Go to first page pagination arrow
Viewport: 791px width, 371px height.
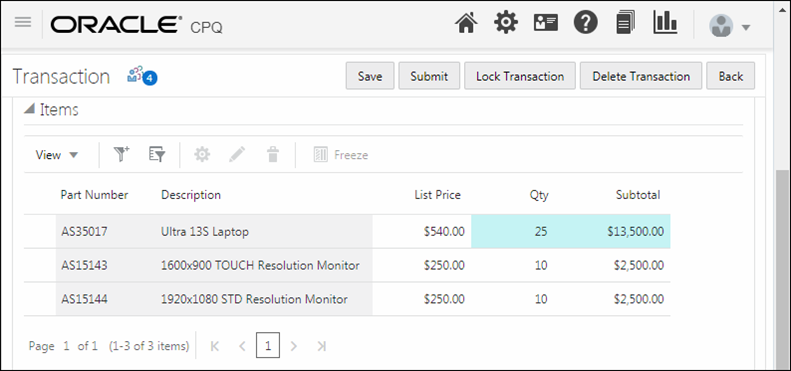pyautogui.click(x=214, y=346)
